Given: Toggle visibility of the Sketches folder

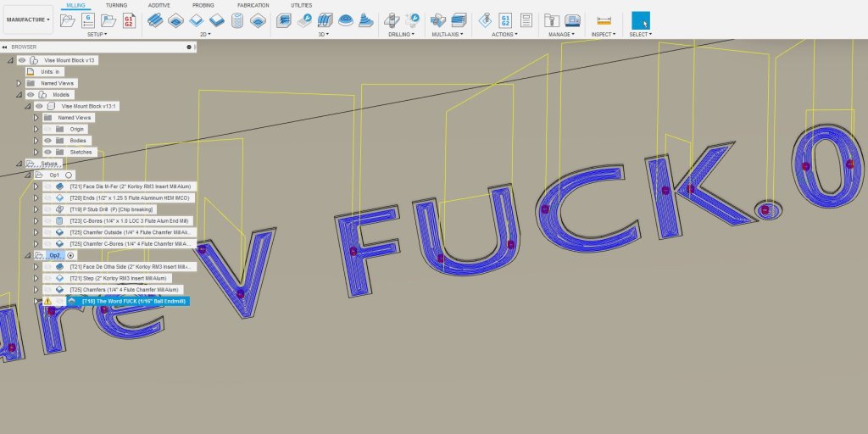Looking at the screenshot, I should click(48, 152).
